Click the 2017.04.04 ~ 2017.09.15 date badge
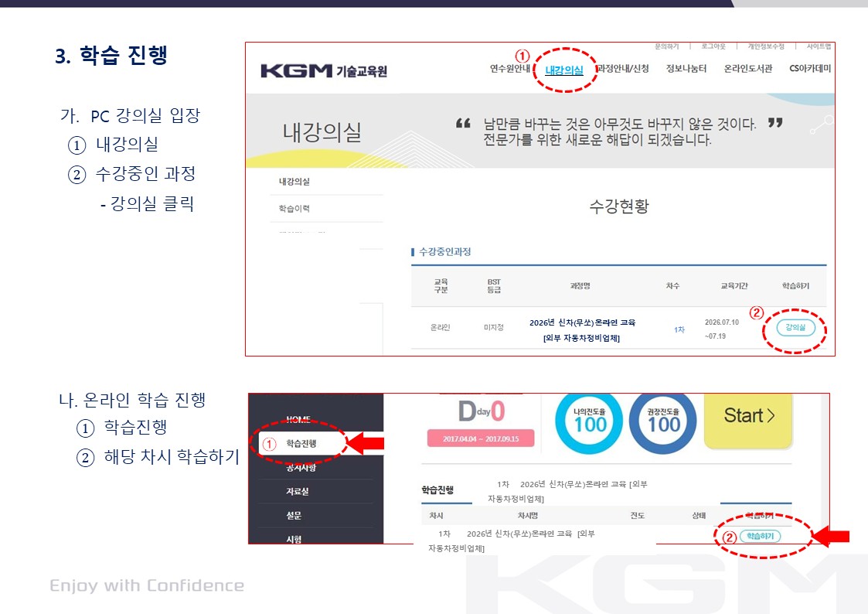Viewport: 868px width, 614px height. [481, 438]
